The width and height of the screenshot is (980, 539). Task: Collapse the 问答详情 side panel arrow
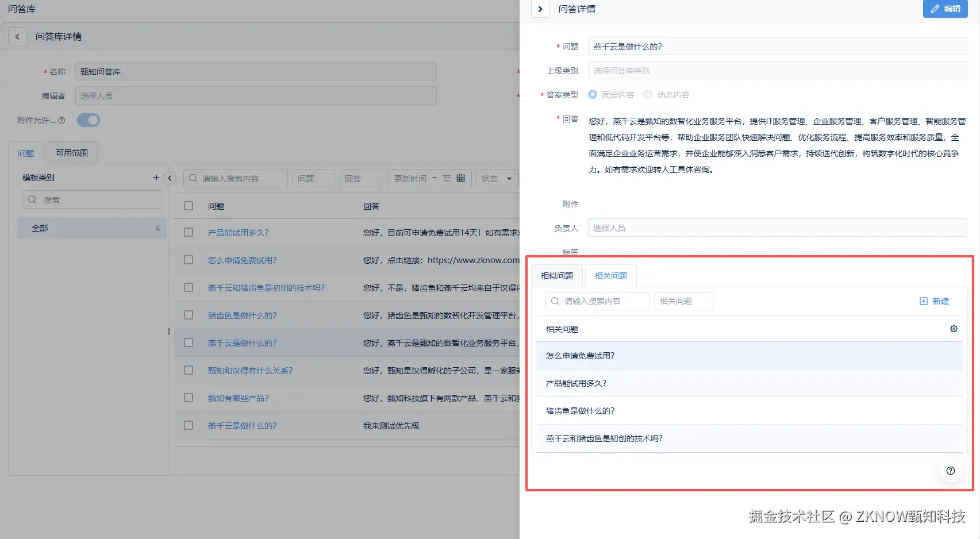click(x=540, y=9)
